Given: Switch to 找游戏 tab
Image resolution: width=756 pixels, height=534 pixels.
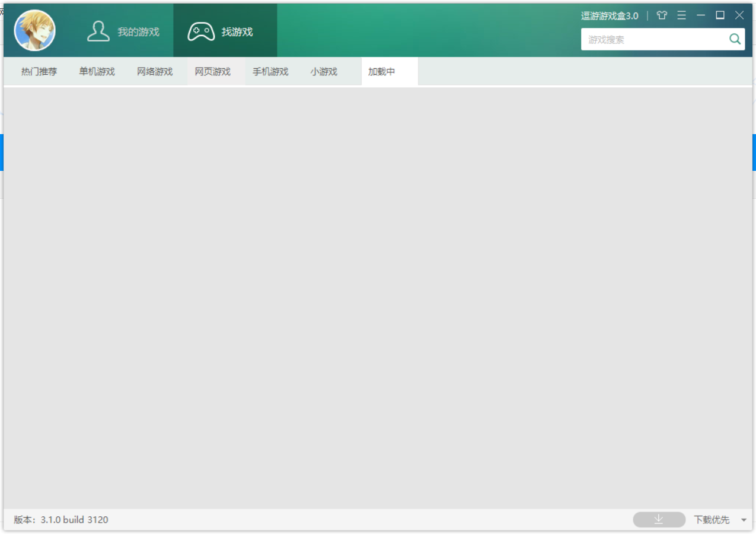Looking at the screenshot, I should pyautogui.click(x=225, y=31).
